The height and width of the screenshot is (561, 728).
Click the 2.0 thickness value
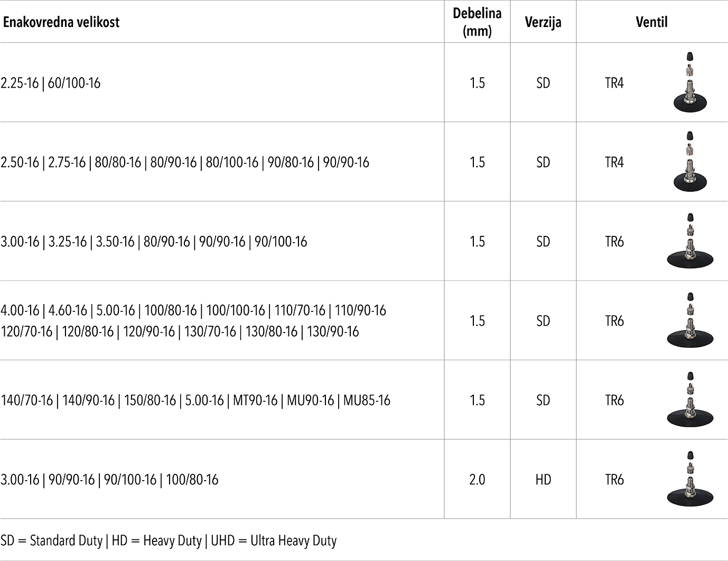477,480
